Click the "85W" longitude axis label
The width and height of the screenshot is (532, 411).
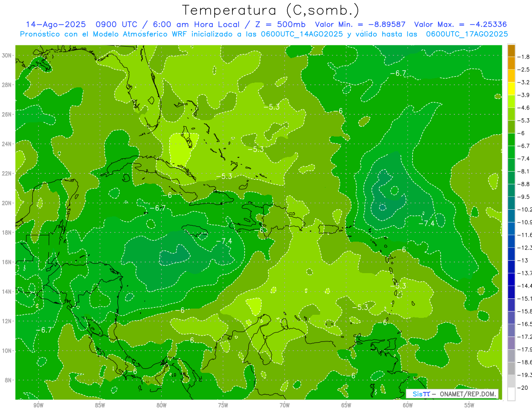click(x=100, y=405)
